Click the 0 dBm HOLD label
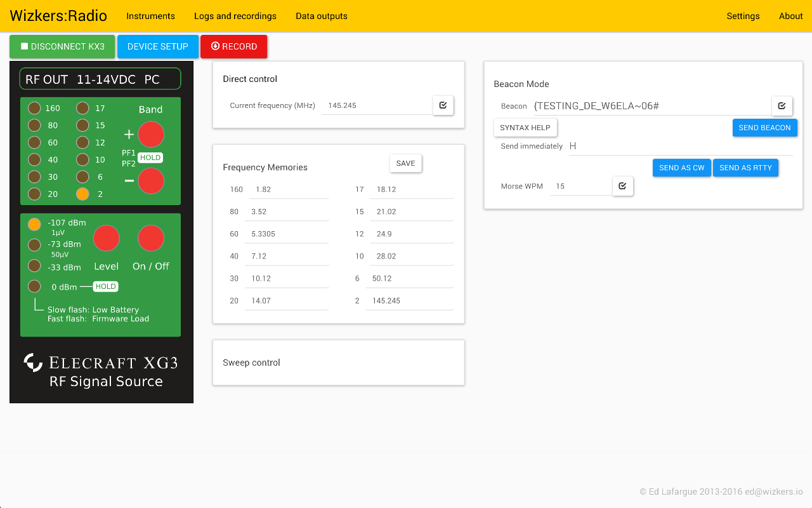The width and height of the screenshot is (812, 508). point(105,286)
